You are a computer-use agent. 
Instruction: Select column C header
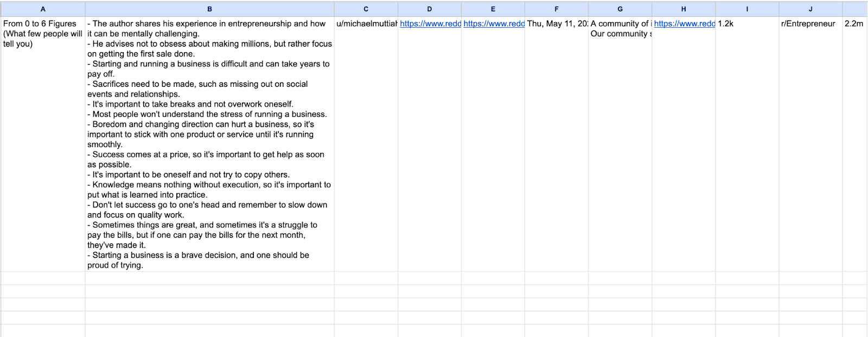(366, 9)
